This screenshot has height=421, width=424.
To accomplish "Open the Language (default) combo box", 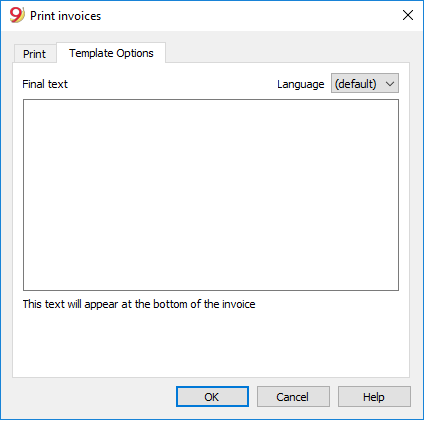I will click(365, 83).
